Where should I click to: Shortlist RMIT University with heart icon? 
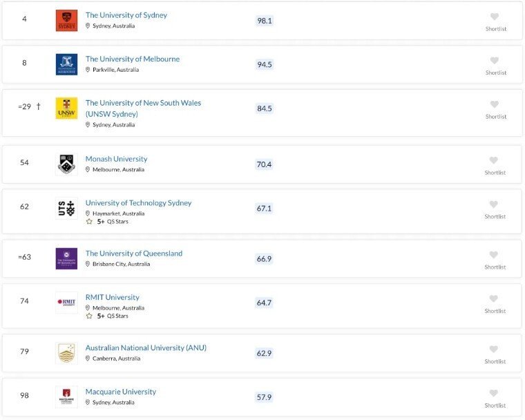click(x=493, y=298)
